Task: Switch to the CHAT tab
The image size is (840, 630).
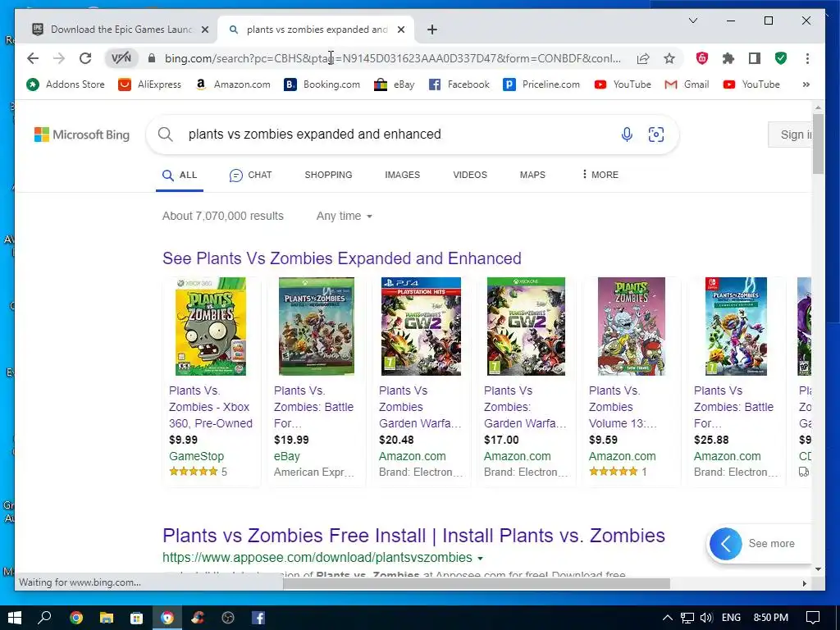Action: pyautogui.click(x=250, y=176)
